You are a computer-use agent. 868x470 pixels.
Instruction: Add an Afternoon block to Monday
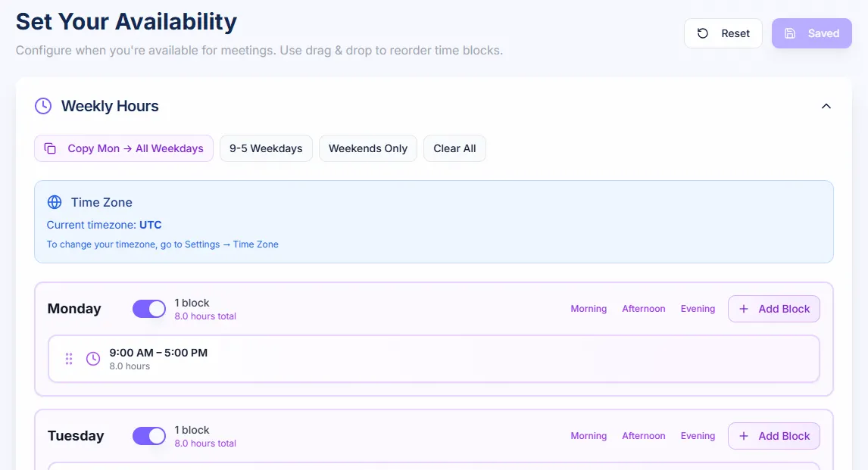[644, 309]
